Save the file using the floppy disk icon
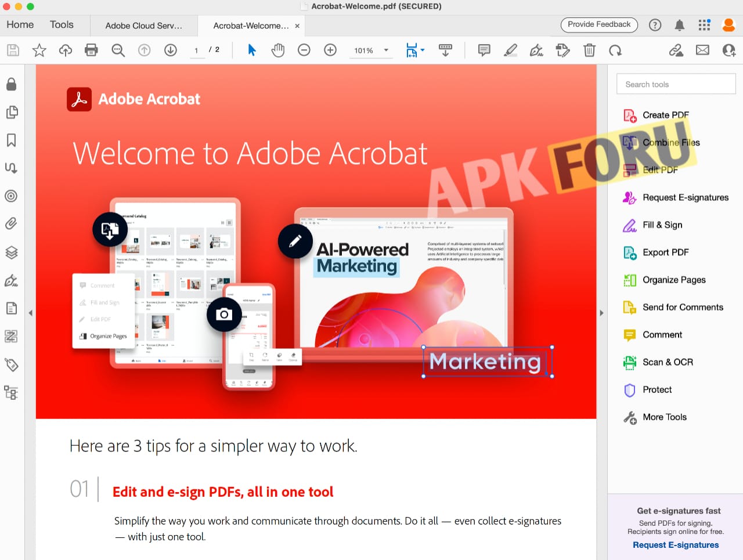 [13, 50]
